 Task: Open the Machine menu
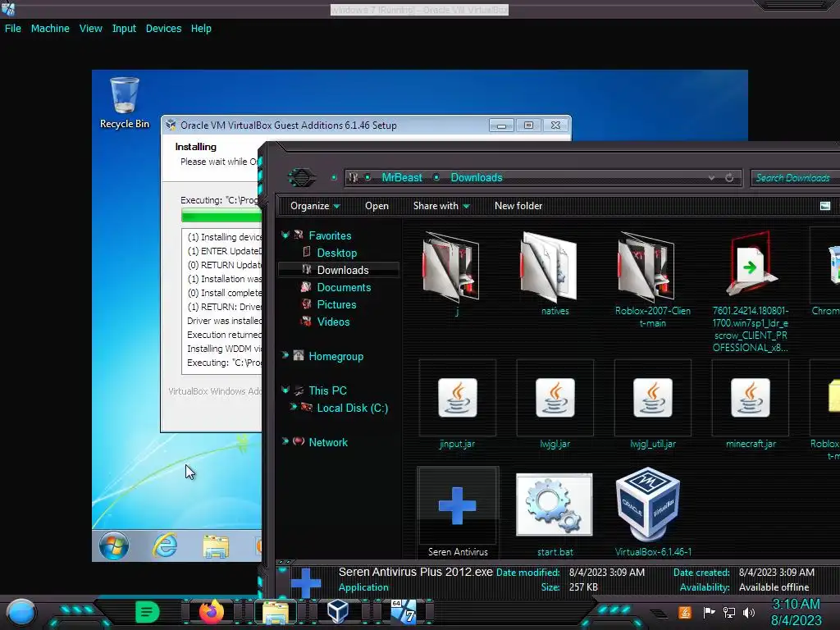(50, 29)
